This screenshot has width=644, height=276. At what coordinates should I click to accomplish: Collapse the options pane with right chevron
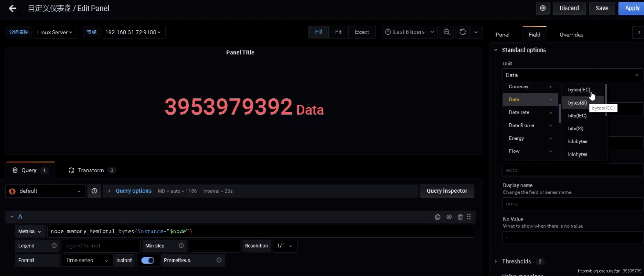tap(639, 32)
